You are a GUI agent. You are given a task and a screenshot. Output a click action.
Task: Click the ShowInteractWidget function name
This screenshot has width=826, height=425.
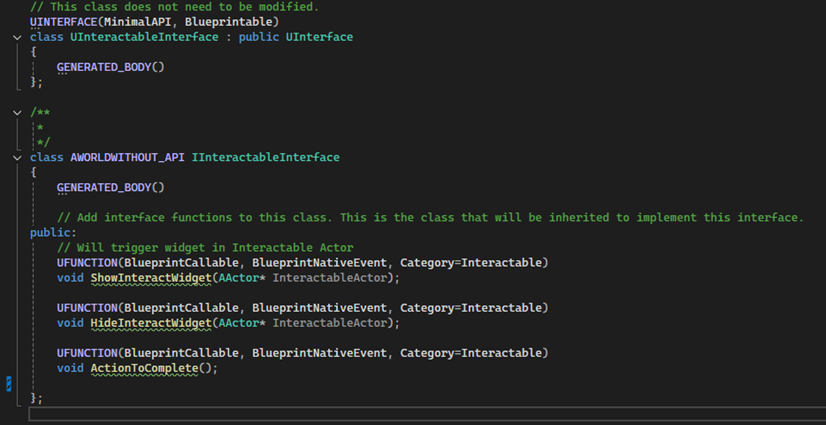[151, 278]
